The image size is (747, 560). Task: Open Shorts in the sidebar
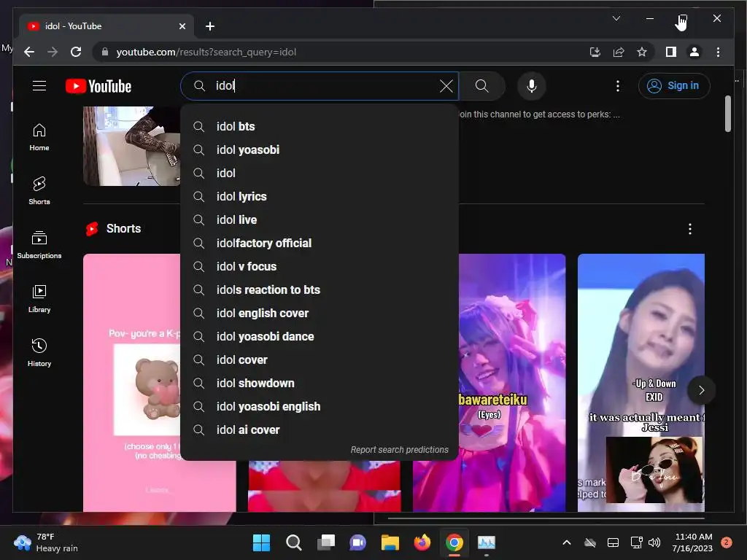click(39, 190)
